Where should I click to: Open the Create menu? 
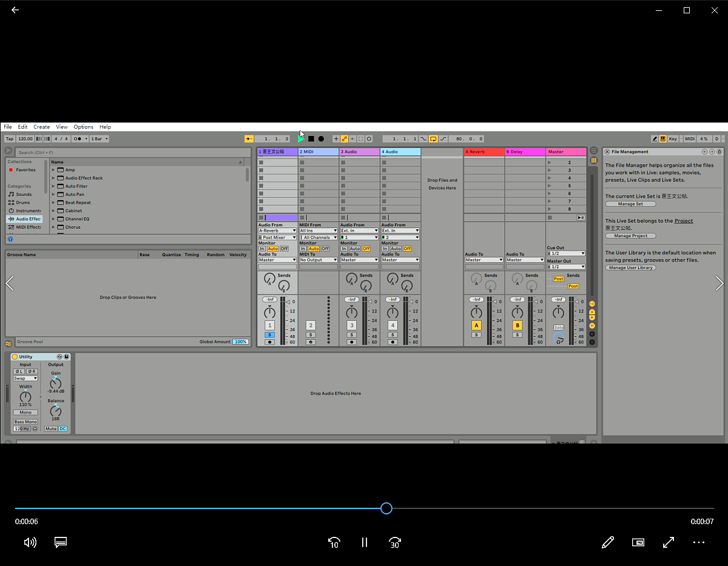point(42,127)
